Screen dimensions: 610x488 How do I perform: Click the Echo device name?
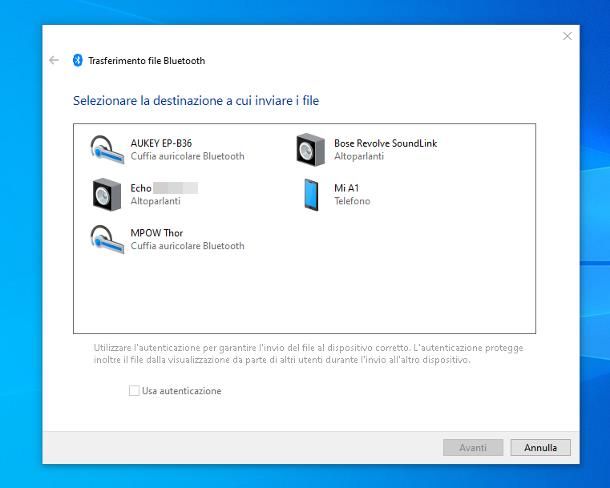coord(141,188)
